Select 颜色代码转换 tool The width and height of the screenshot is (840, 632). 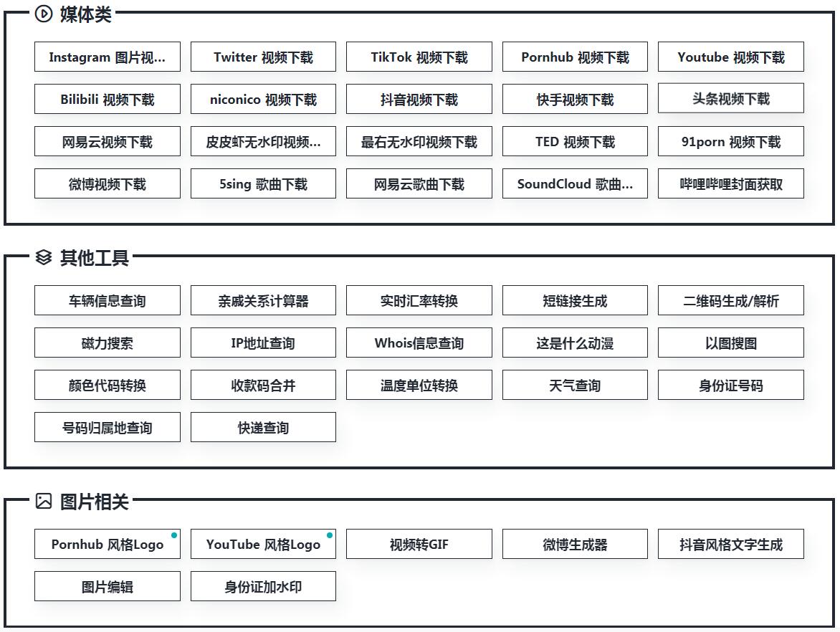[x=107, y=386]
